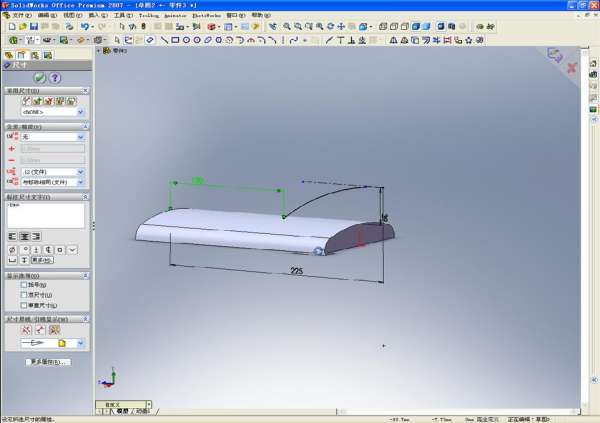Click the green OK checkmark in the dimension panel
The height and width of the screenshot is (423, 600).
(x=39, y=77)
